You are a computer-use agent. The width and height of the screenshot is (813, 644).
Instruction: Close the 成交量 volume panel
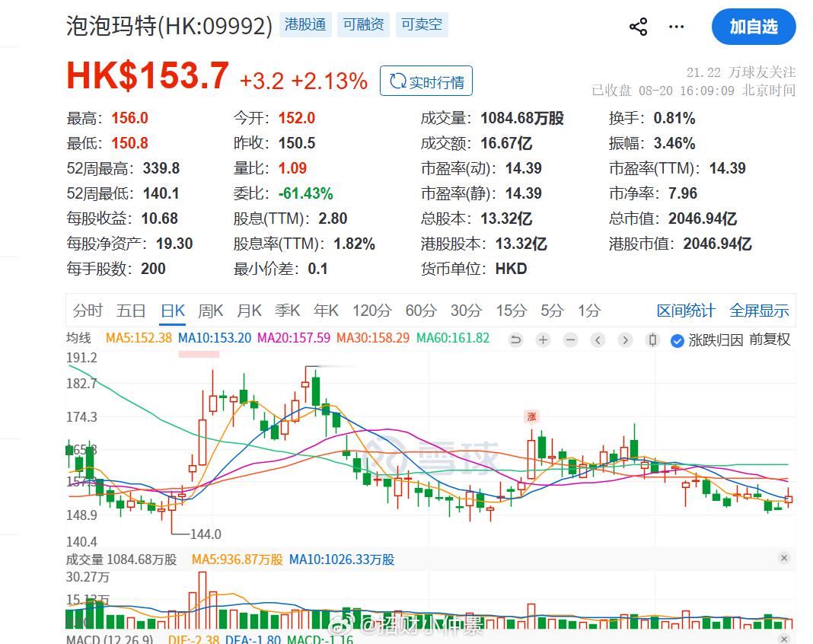click(x=784, y=558)
